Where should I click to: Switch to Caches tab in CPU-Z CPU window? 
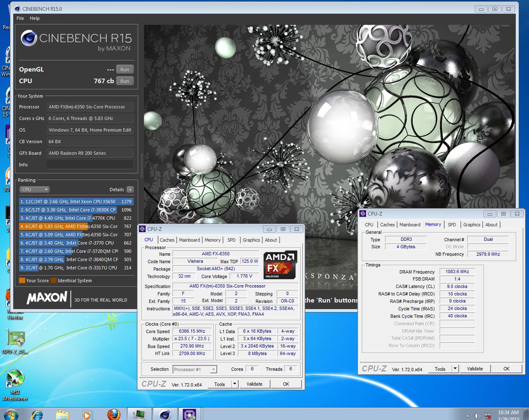167,240
